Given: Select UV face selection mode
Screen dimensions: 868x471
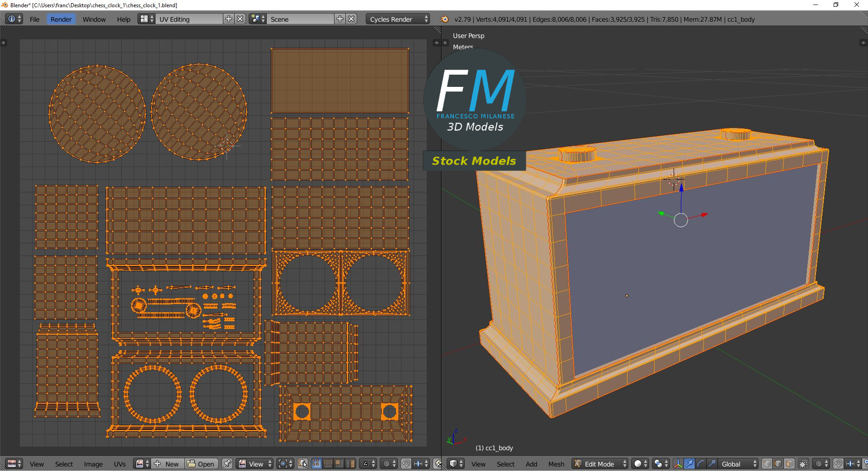Looking at the screenshot, I should coord(339,464).
